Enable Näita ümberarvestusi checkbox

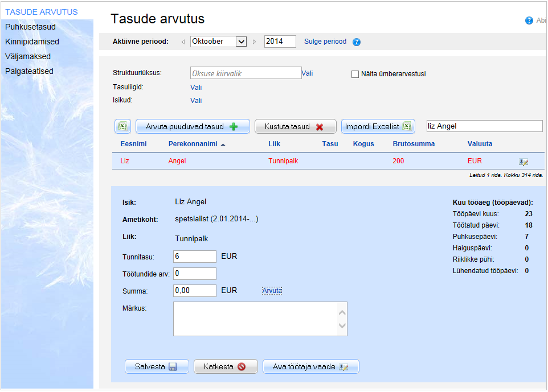click(x=355, y=74)
